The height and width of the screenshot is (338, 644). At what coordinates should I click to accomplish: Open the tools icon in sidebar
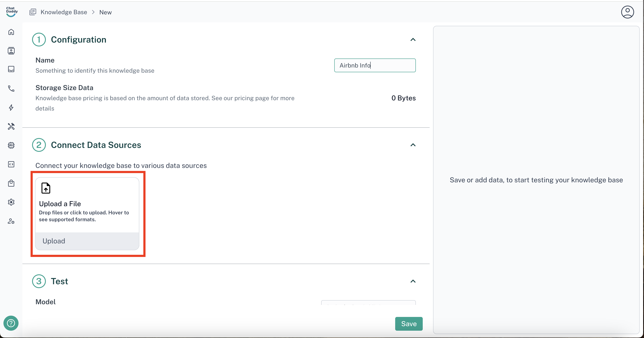[11, 126]
